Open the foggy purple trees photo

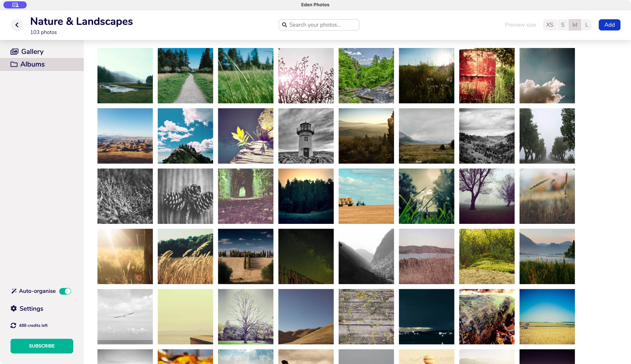487,196
